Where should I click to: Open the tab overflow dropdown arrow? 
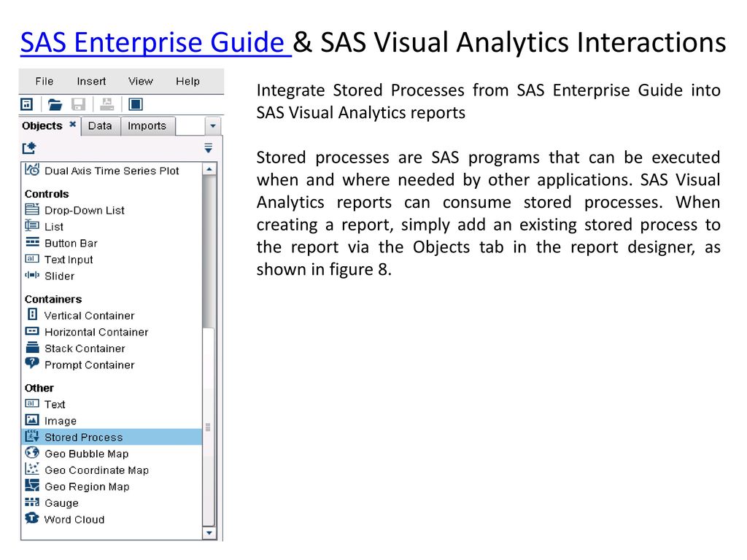coord(212,126)
